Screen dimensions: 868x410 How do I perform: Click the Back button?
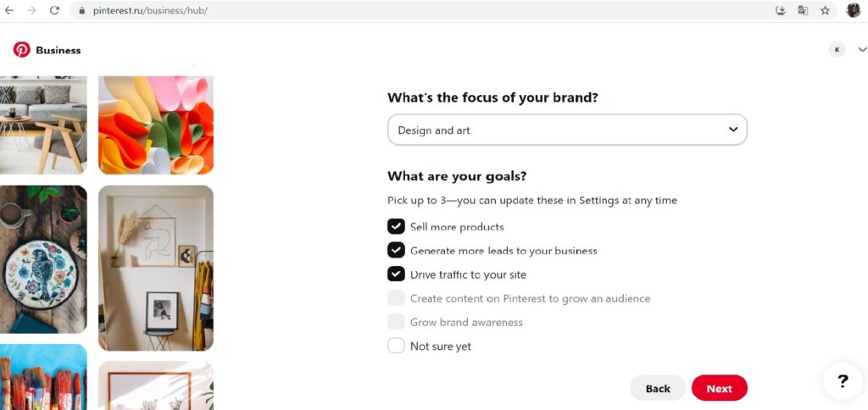(658, 388)
